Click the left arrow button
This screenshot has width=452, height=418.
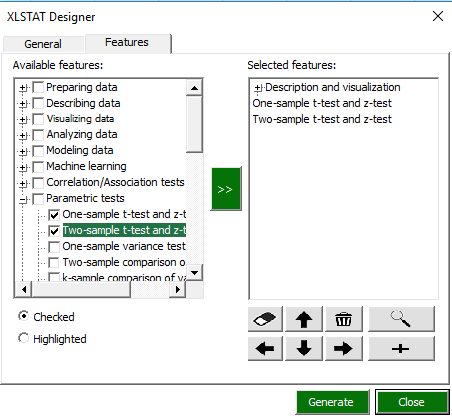click(265, 349)
